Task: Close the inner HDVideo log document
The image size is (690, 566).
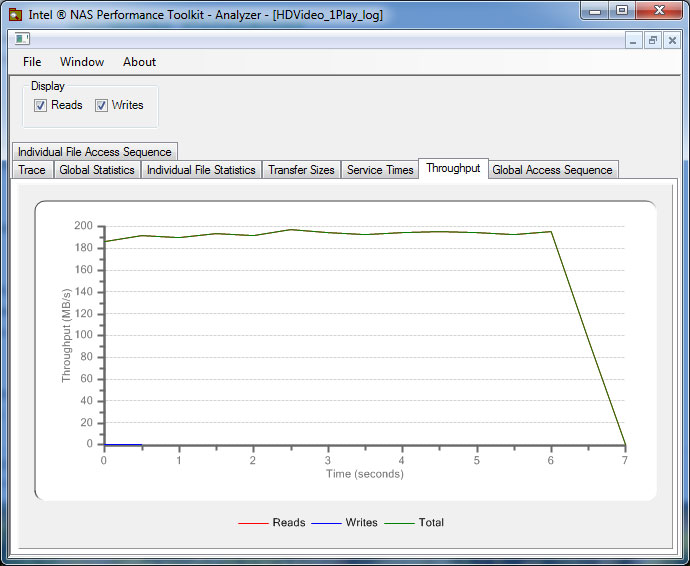Action: 671,40
